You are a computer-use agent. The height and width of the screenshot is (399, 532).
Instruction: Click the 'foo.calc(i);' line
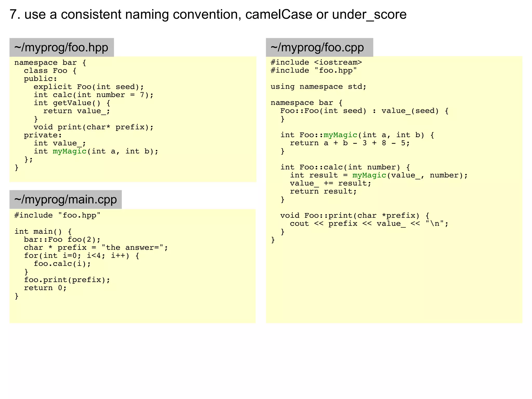click(x=62, y=264)
